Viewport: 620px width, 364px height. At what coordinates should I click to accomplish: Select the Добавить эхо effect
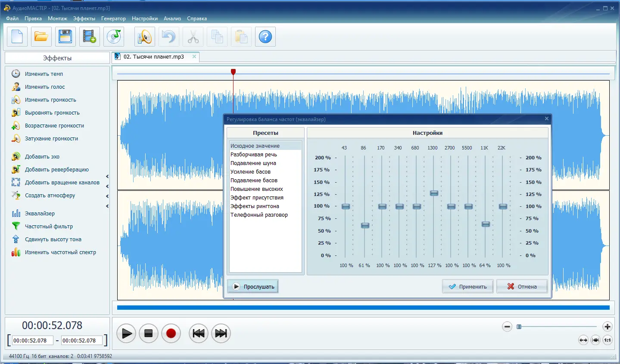click(42, 157)
